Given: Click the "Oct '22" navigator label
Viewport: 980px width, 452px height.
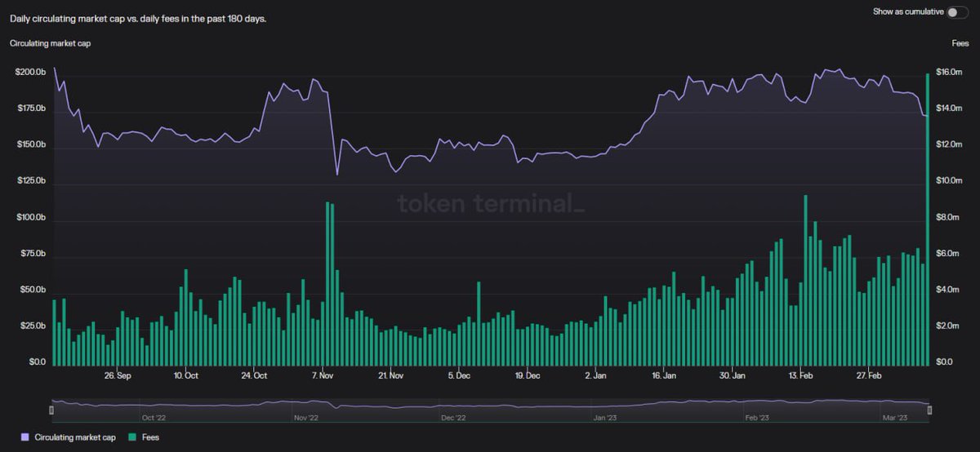Looking at the screenshot, I should [x=154, y=419].
